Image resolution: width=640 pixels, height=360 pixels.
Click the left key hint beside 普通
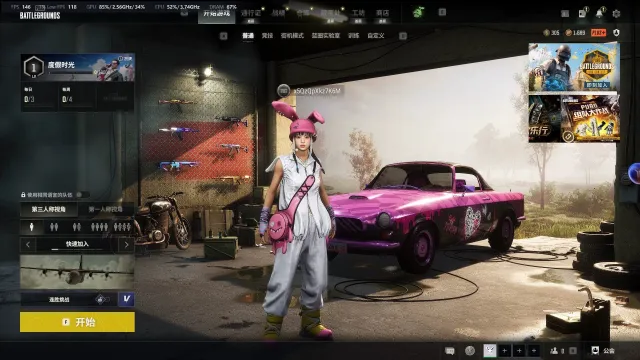(224, 36)
